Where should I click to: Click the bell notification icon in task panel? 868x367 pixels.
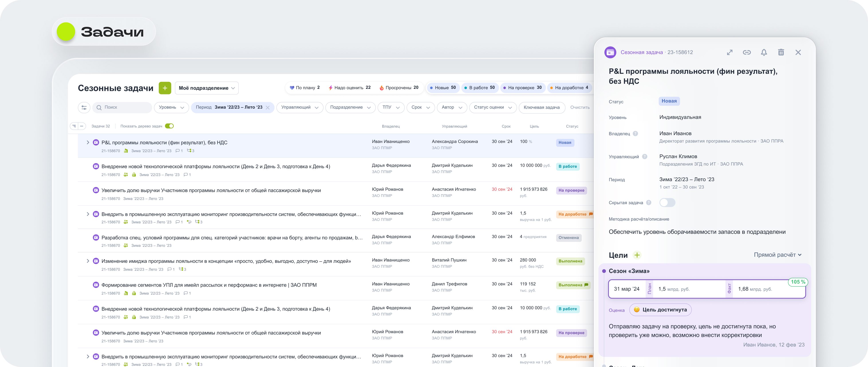click(x=764, y=52)
